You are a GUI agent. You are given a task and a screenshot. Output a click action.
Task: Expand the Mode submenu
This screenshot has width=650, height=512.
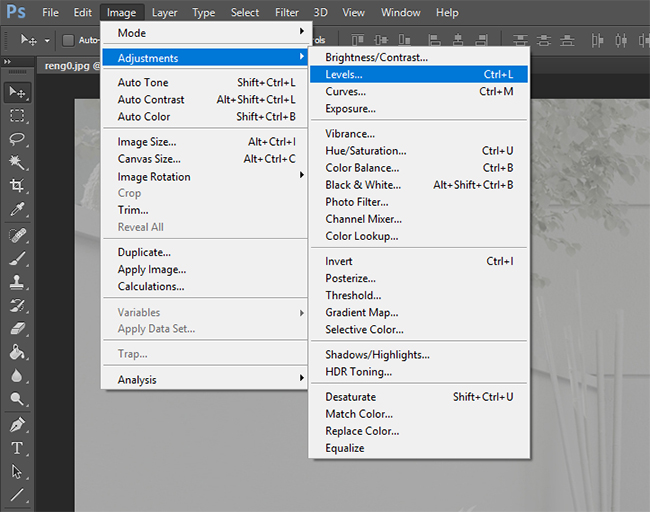click(x=205, y=33)
